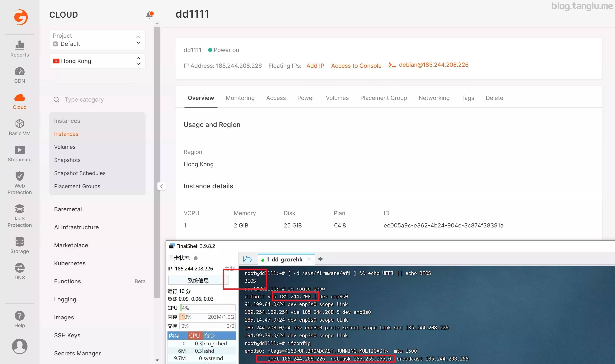Screen dimensions: 615x364
Task: Click the Add IP link
Action: pyautogui.click(x=315, y=66)
